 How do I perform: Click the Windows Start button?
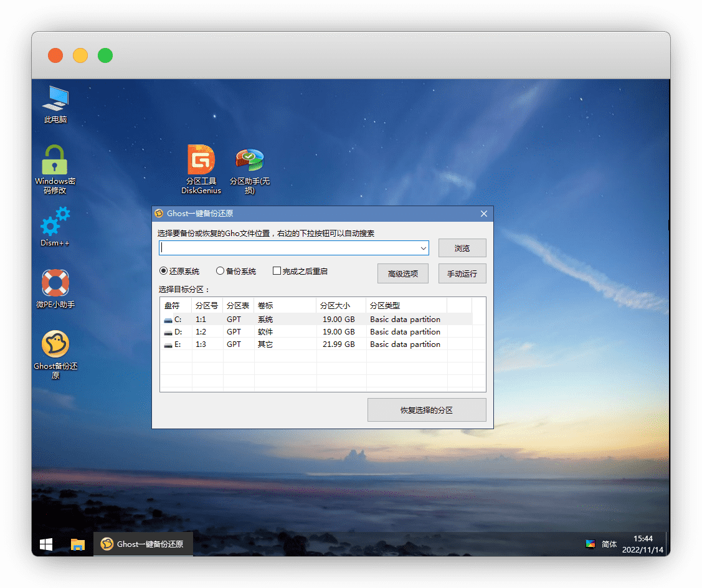pos(46,544)
